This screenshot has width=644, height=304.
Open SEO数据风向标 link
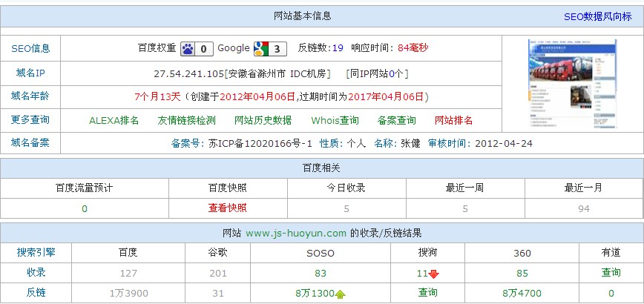[x=599, y=16]
